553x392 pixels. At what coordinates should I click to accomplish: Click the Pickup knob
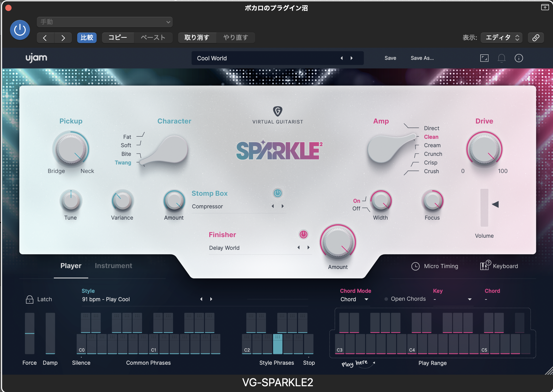[71, 149]
